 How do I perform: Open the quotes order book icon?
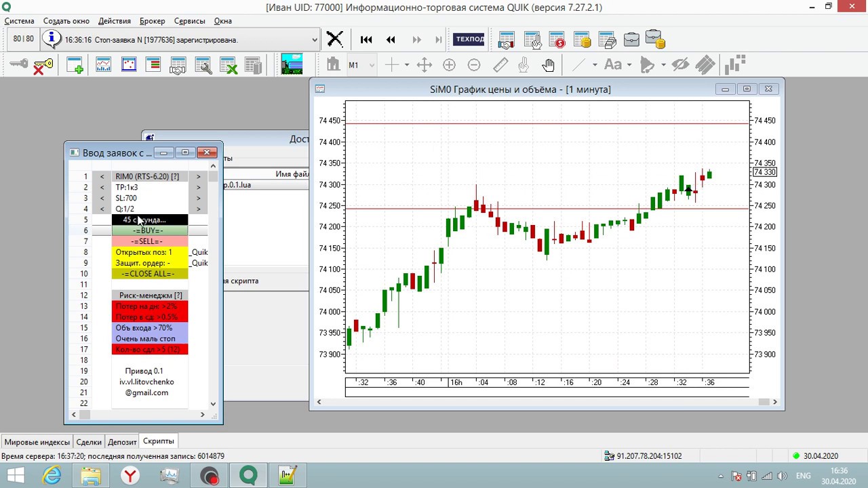click(x=153, y=65)
